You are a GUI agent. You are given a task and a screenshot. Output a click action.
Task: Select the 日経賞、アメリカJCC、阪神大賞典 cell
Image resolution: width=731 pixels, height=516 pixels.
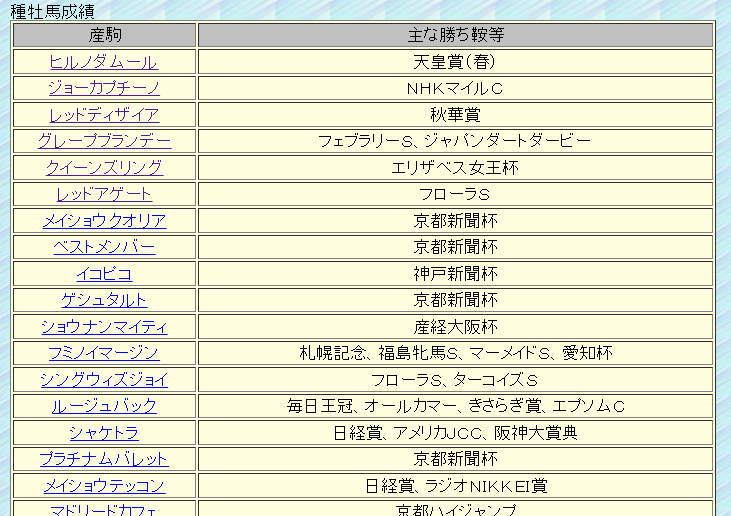pos(455,433)
